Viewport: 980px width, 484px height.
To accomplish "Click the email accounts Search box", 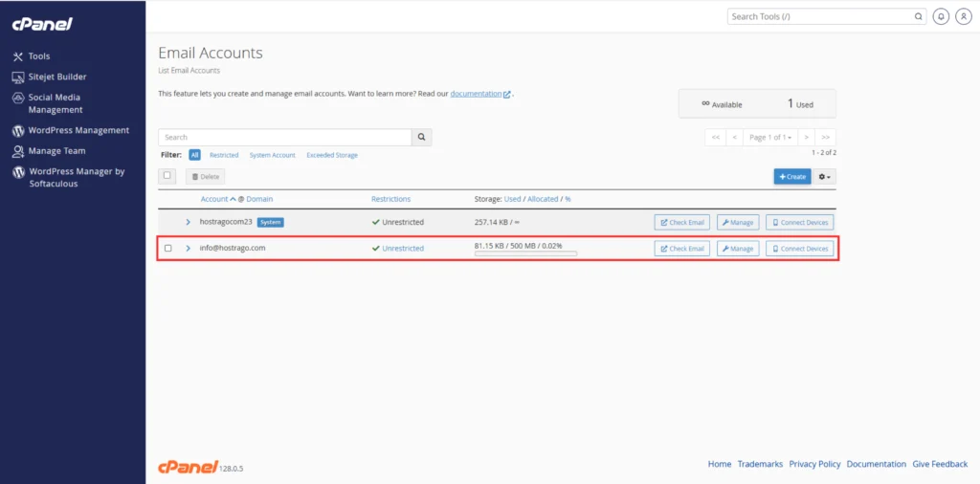I will (x=285, y=138).
